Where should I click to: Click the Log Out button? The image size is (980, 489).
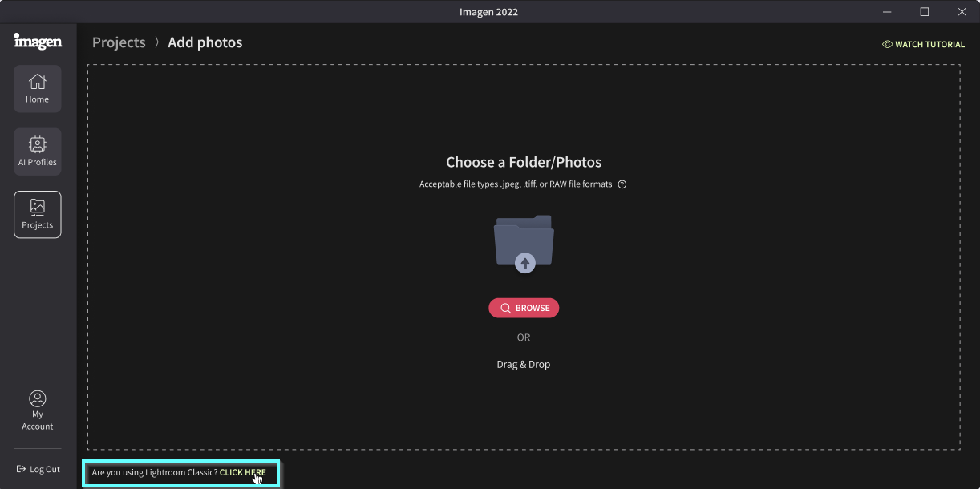pos(38,469)
